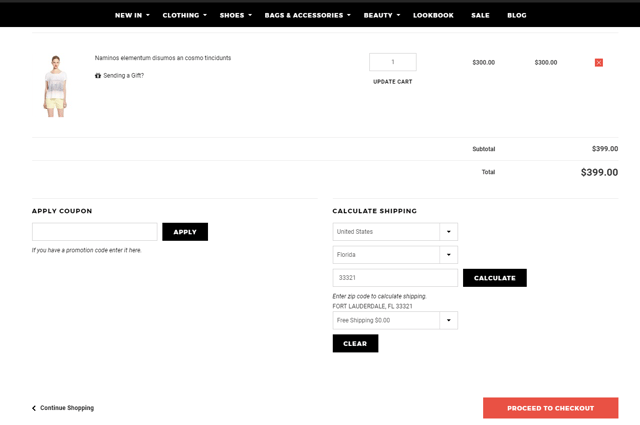
Task: Open the SALE page
Action: click(480, 15)
